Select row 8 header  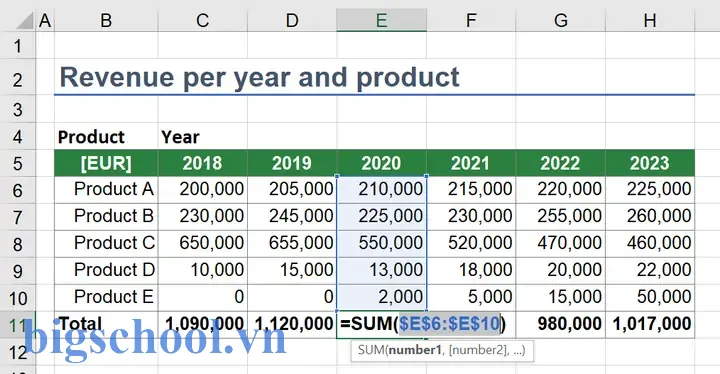[x=17, y=244]
